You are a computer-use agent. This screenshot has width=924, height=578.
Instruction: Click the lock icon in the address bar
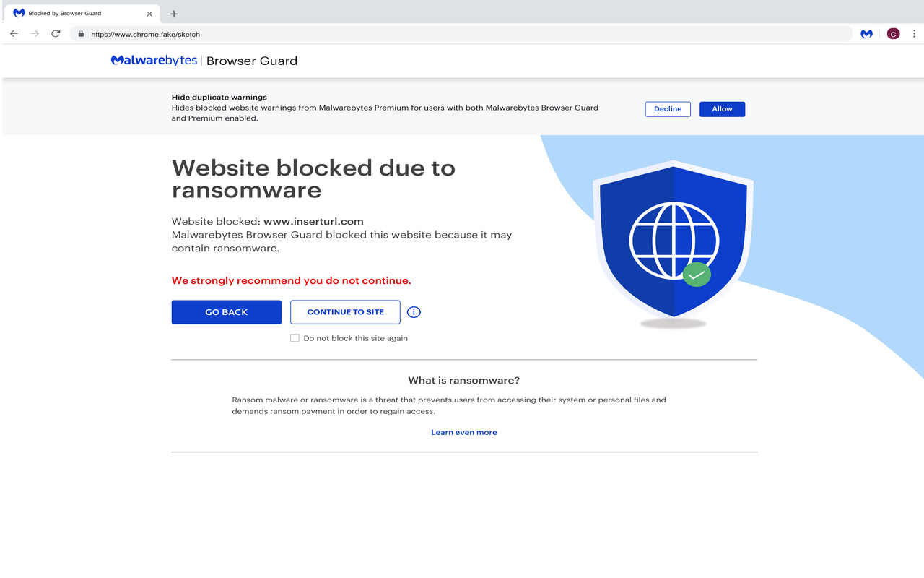80,33
